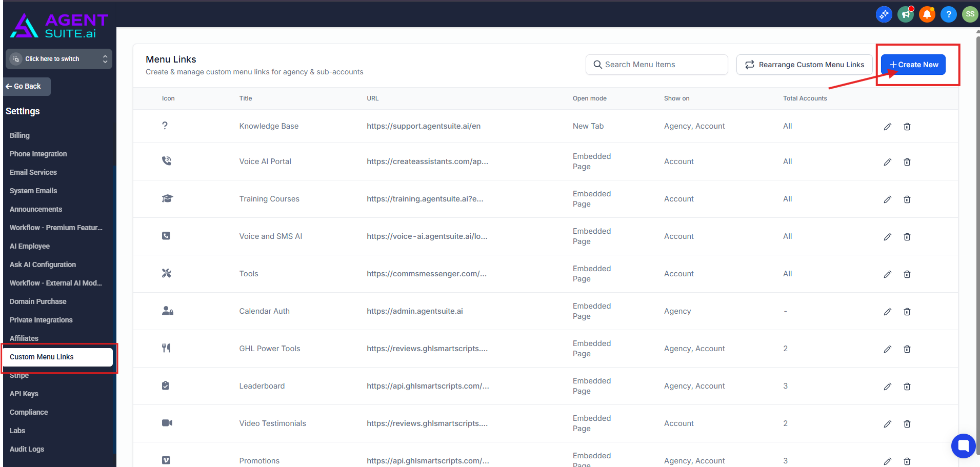Image resolution: width=980 pixels, height=467 pixels.
Task: Open Announcements settings
Action: tap(36, 209)
